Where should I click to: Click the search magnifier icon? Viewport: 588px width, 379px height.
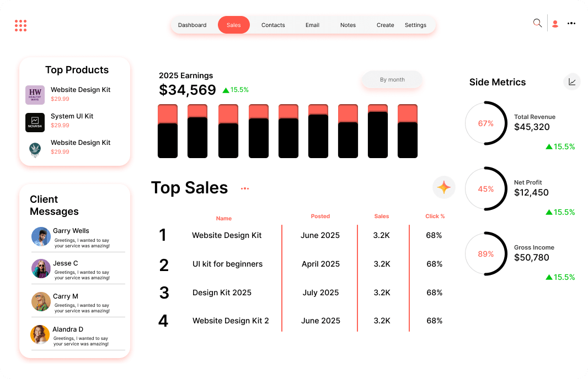(x=537, y=23)
